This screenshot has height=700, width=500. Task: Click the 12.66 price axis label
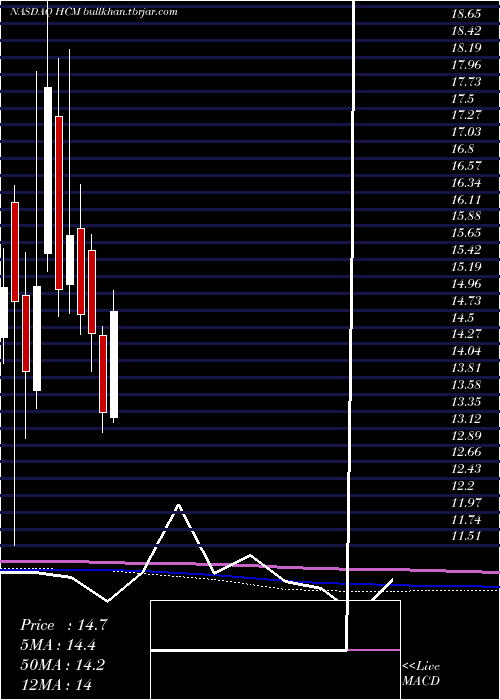tap(466, 452)
